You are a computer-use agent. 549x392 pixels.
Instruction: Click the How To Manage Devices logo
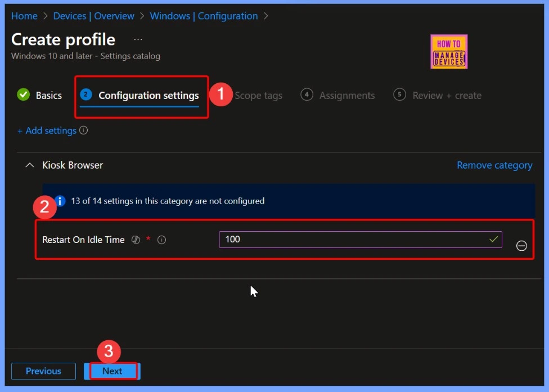[x=449, y=52]
